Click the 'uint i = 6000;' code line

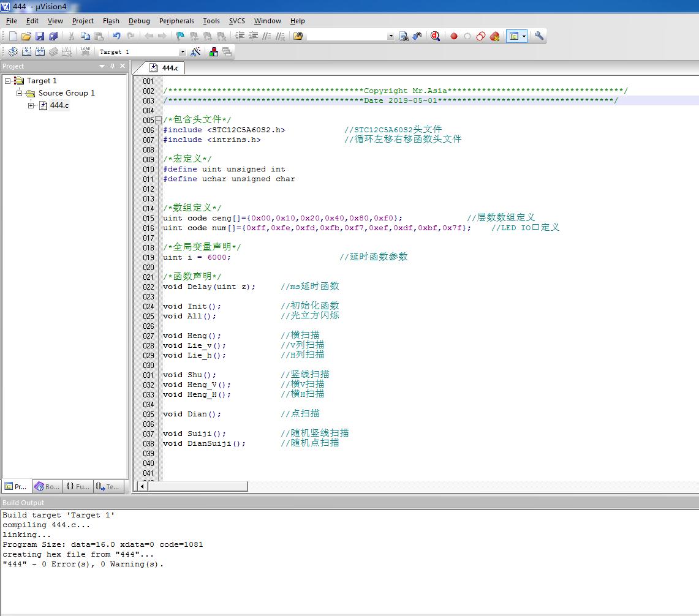tap(197, 258)
